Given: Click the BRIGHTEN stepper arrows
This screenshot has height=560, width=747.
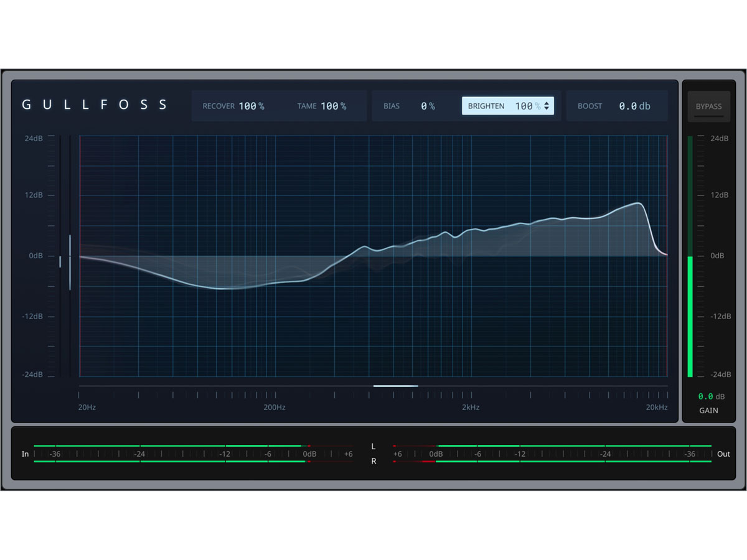Looking at the screenshot, I should point(547,106).
